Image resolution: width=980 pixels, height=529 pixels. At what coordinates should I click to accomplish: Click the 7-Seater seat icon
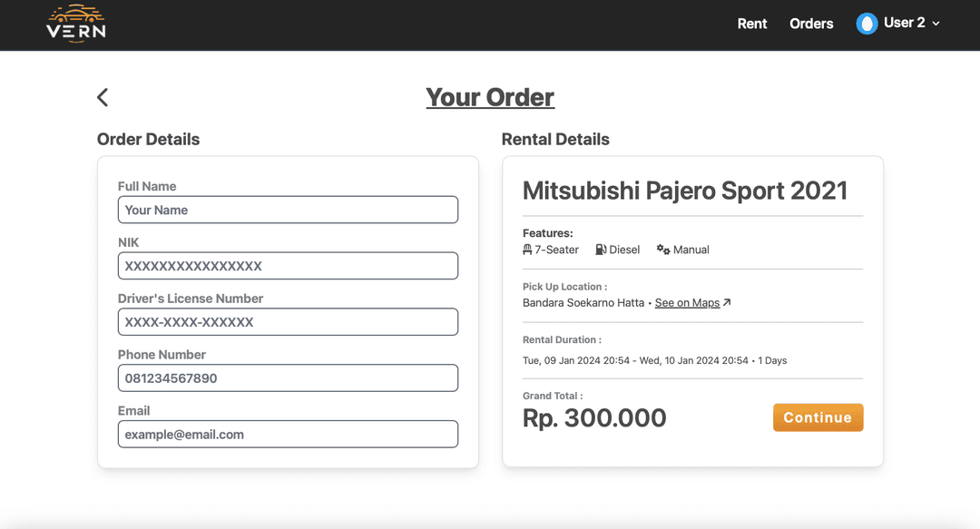527,250
